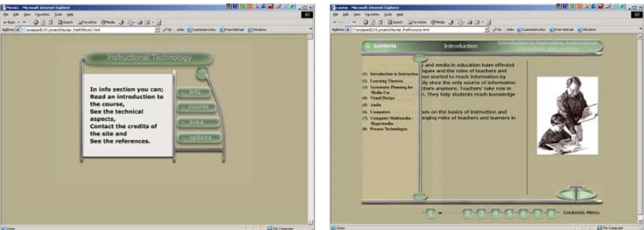This screenshot has width=644, height=230.
Task: Open Customize Links in course window links bar
Action: click(x=531, y=30)
